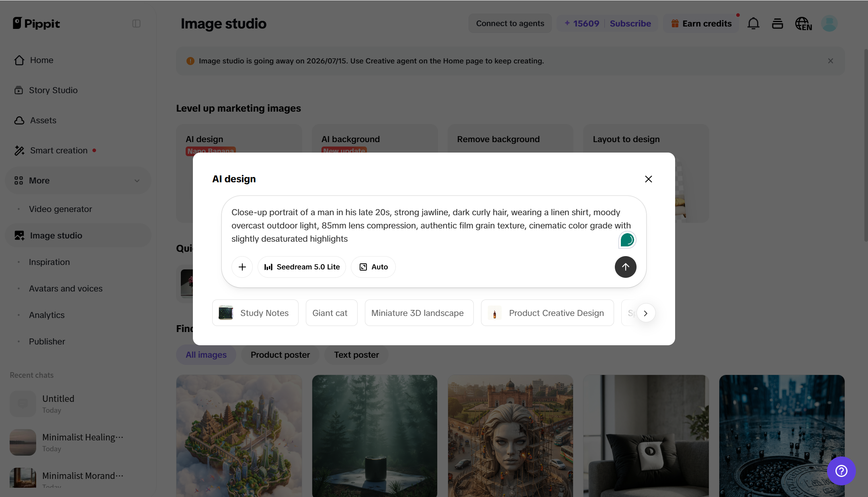868x497 pixels.
Task: Select the Study Notes suggestion
Action: click(x=255, y=313)
